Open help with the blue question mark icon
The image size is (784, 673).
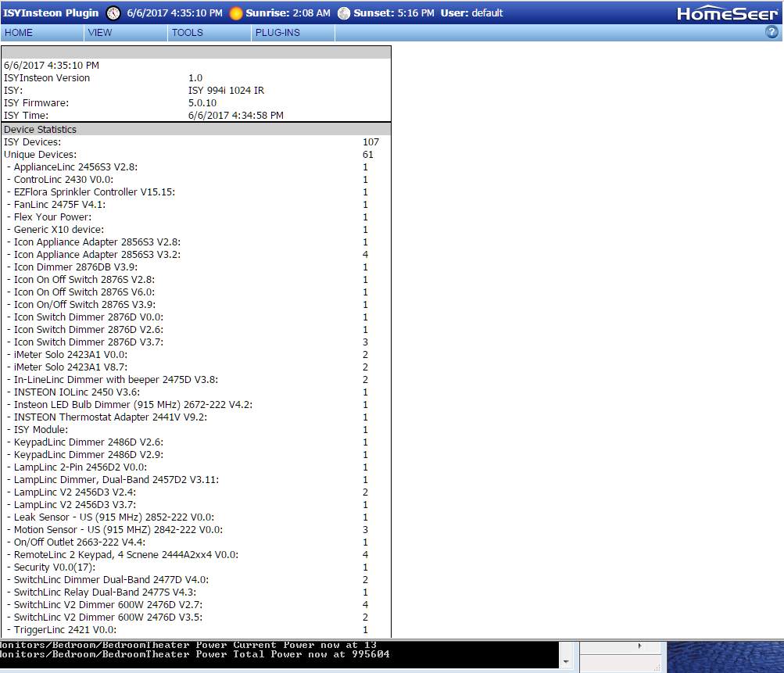pyautogui.click(x=771, y=32)
